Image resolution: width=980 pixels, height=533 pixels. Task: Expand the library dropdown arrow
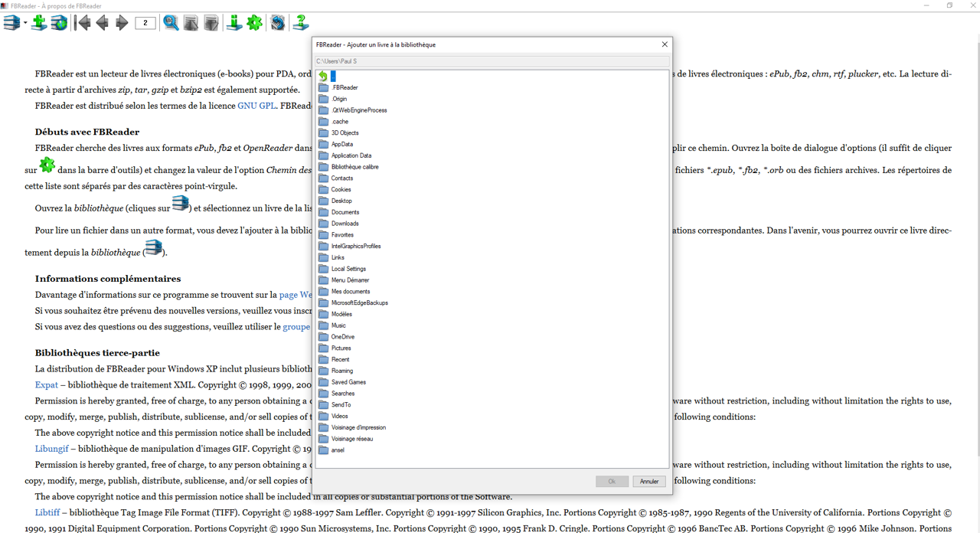[x=25, y=23]
